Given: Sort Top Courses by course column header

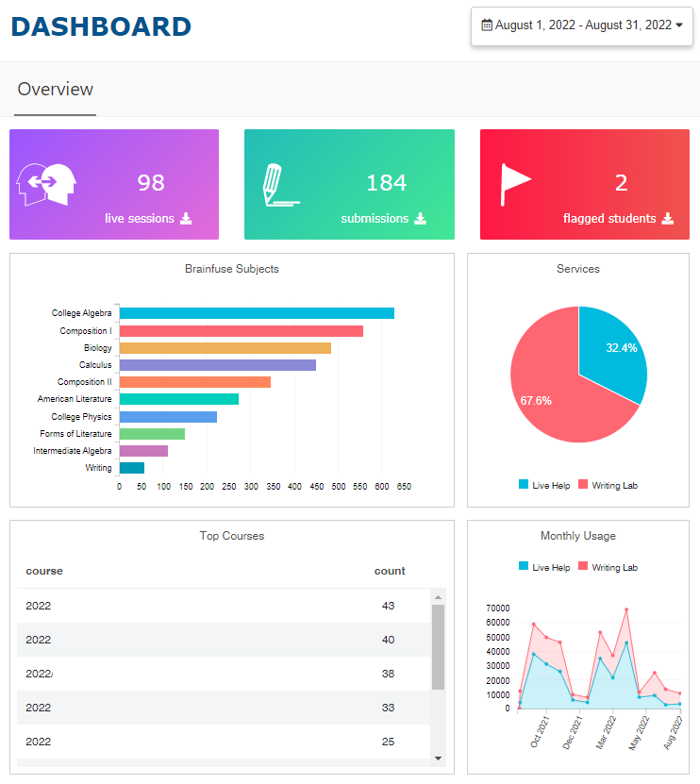Looking at the screenshot, I should click(44, 571).
